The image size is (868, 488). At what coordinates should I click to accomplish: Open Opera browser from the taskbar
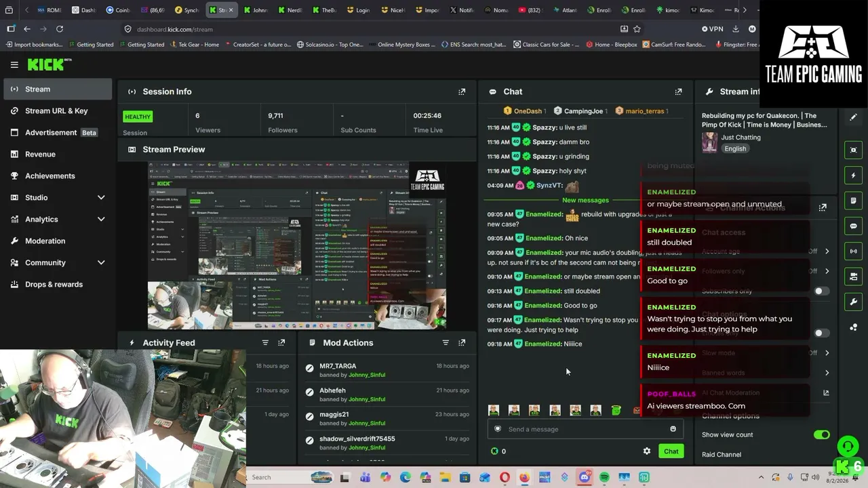[505, 477]
